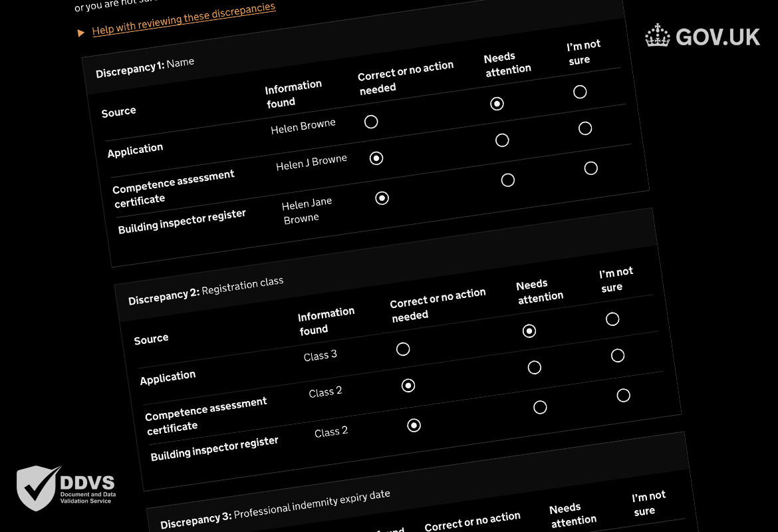Choose I'm not sure for Helen Jane Browne
The image size is (778, 532).
click(x=591, y=168)
